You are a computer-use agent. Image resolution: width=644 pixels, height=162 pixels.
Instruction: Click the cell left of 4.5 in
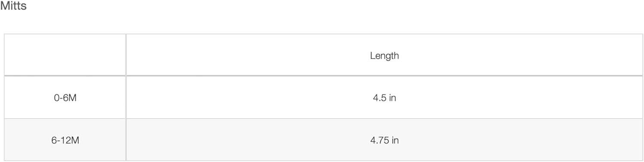(x=65, y=98)
